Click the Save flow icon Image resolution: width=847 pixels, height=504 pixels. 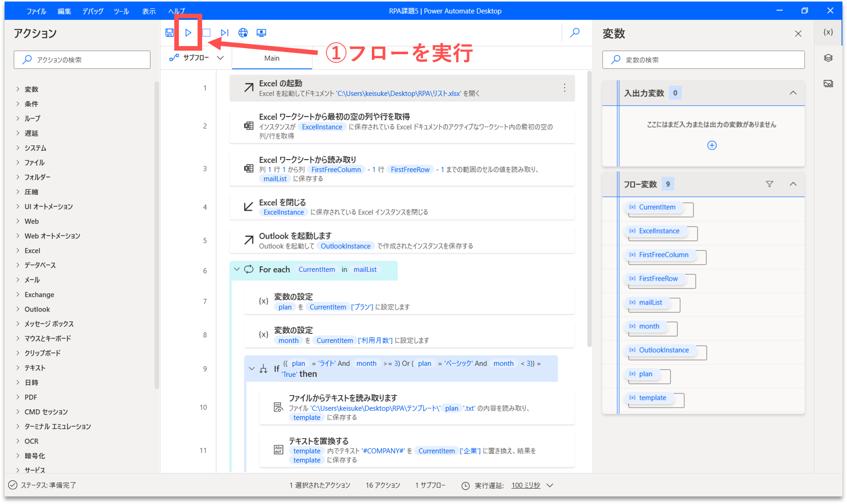[170, 33]
